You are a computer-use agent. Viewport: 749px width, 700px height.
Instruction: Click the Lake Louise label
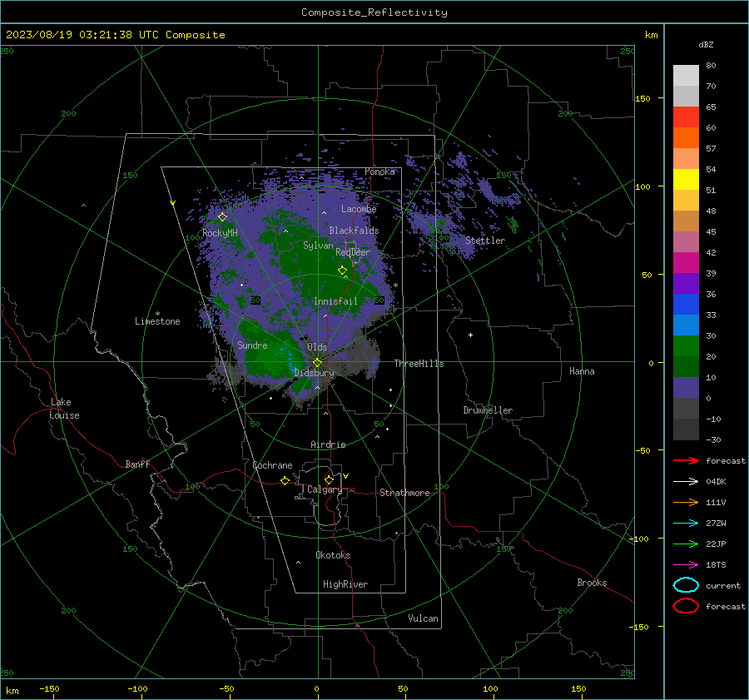[x=64, y=409]
